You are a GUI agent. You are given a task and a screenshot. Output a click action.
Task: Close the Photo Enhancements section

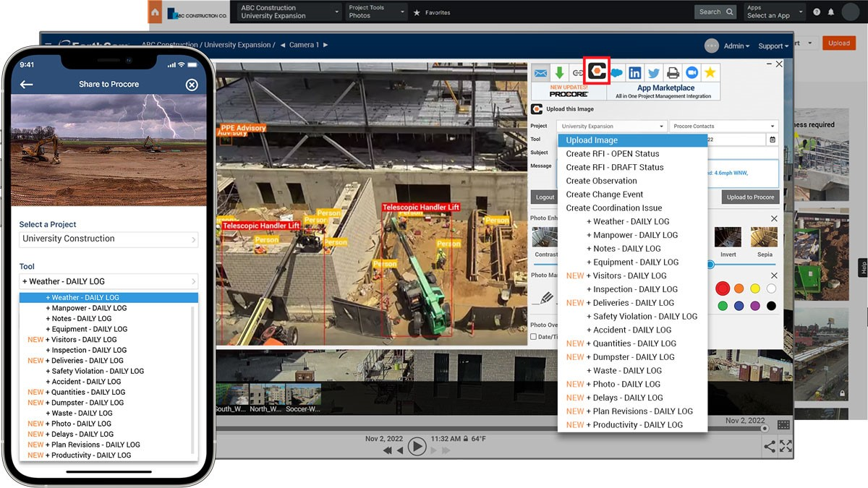774,218
